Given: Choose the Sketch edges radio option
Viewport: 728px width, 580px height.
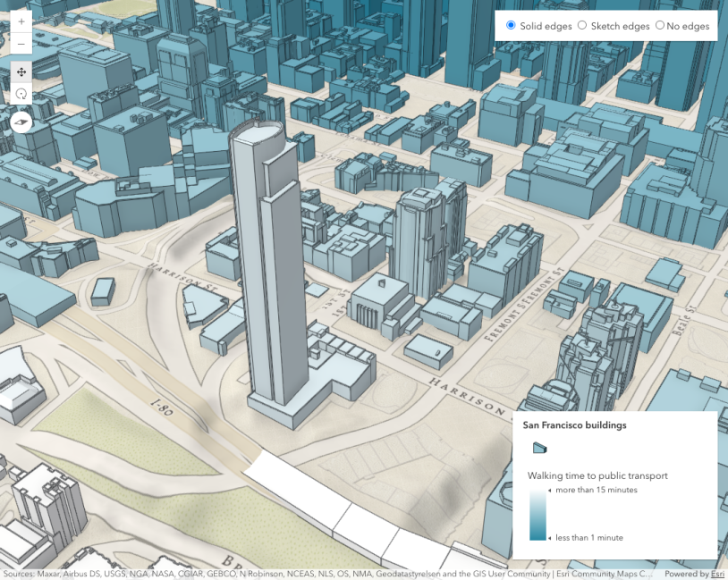Looking at the screenshot, I should pyautogui.click(x=582, y=26).
